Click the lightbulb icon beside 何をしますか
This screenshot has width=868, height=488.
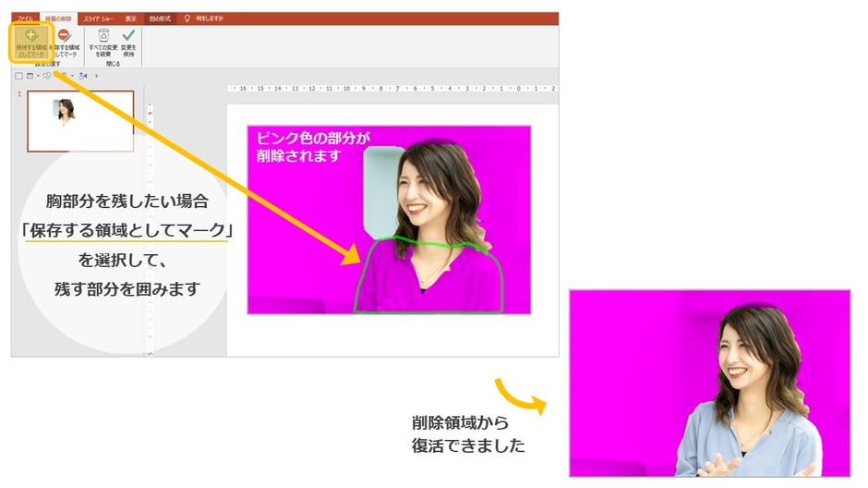click(187, 18)
